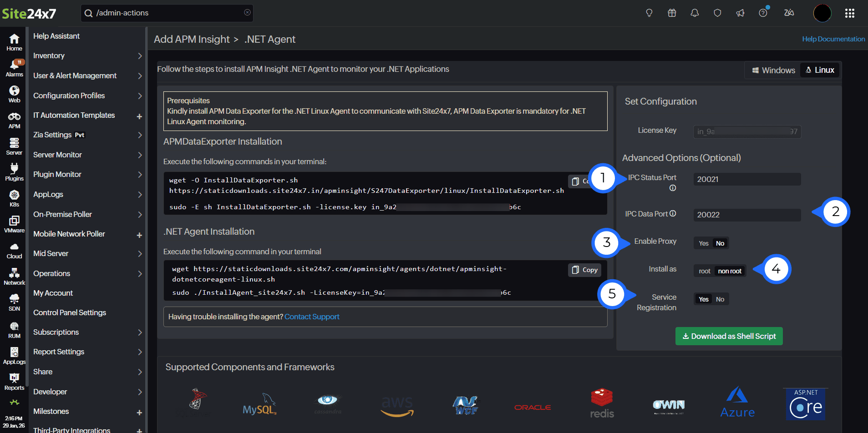Click the notification bell icon
Image resolution: width=868 pixels, height=433 pixels.
click(694, 13)
